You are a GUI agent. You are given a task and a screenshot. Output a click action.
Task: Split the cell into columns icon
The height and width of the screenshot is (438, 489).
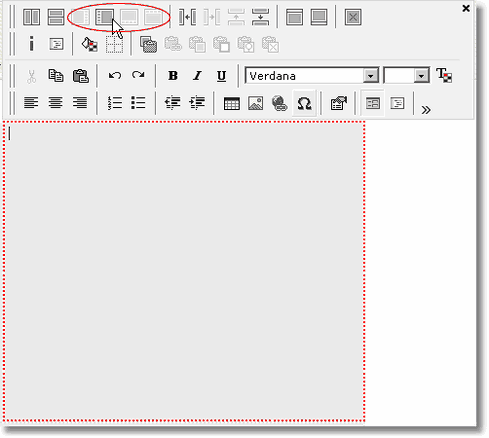point(32,17)
